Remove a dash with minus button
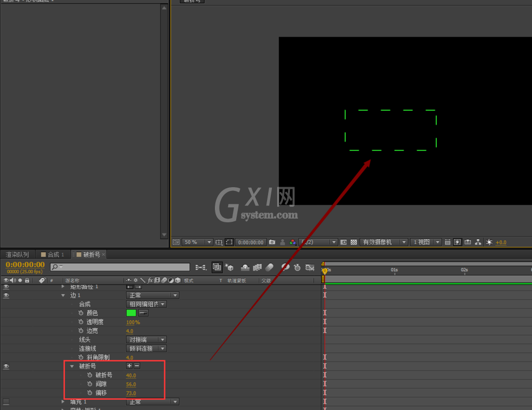This screenshot has width=532, height=410. point(137,365)
